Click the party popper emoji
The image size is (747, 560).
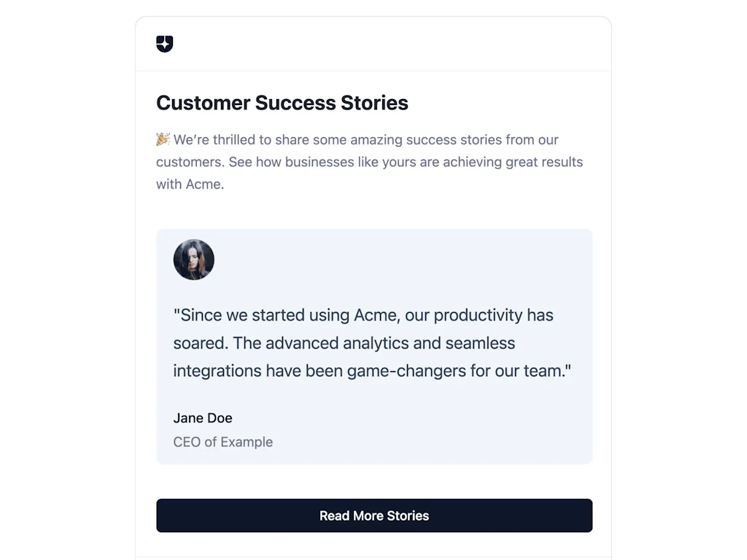click(163, 139)
